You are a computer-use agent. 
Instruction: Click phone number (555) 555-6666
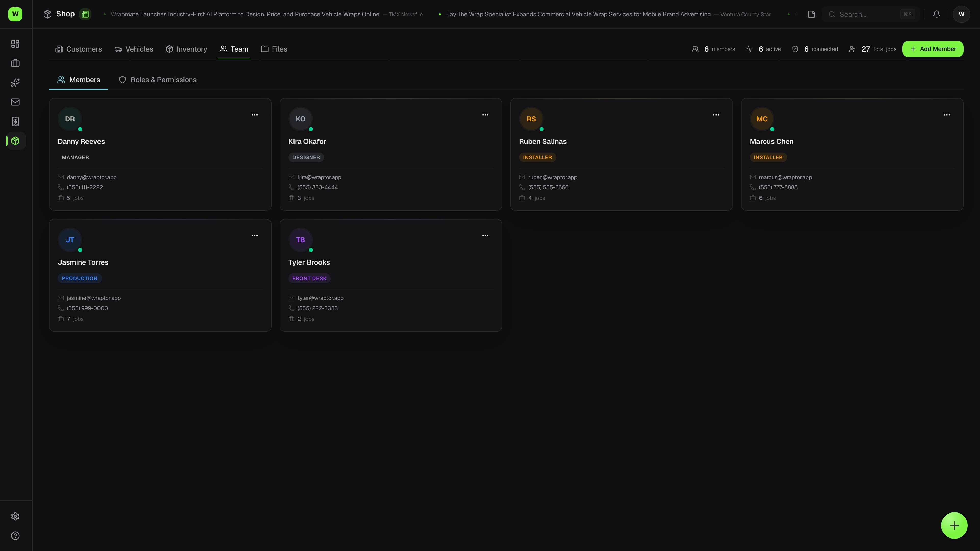(x=548, y=187)
